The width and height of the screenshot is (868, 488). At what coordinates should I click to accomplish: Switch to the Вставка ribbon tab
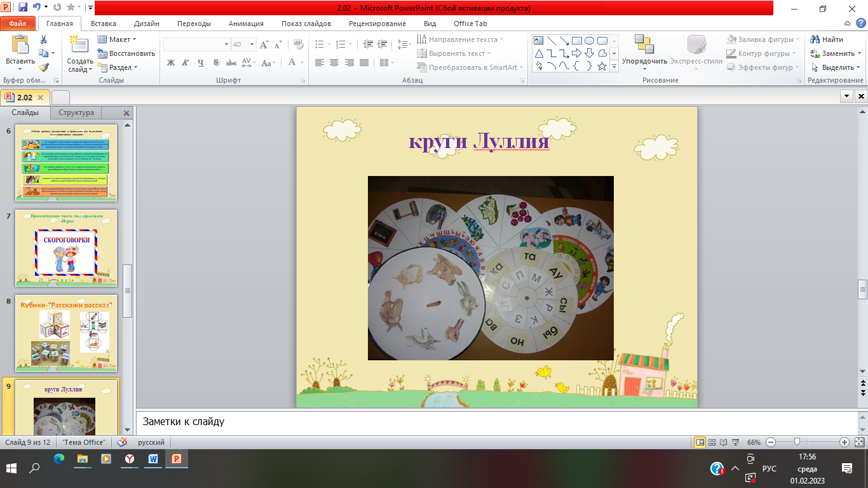(x=104, y=24)
